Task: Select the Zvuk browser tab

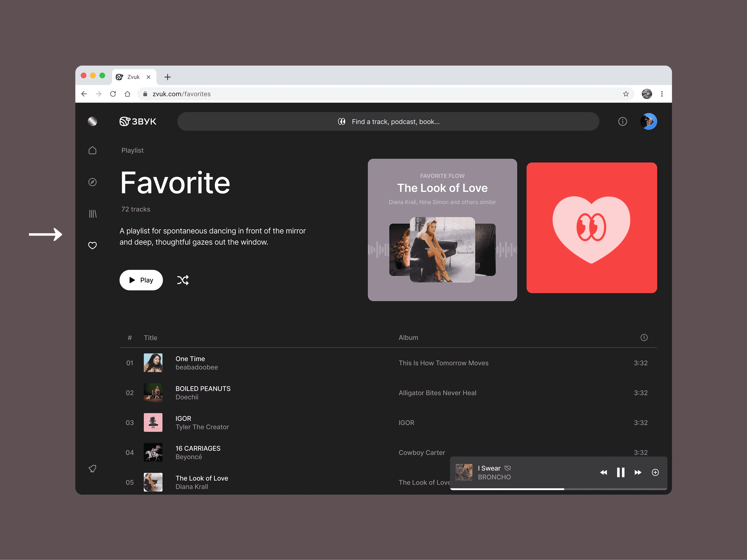Action: coord(133,77)
